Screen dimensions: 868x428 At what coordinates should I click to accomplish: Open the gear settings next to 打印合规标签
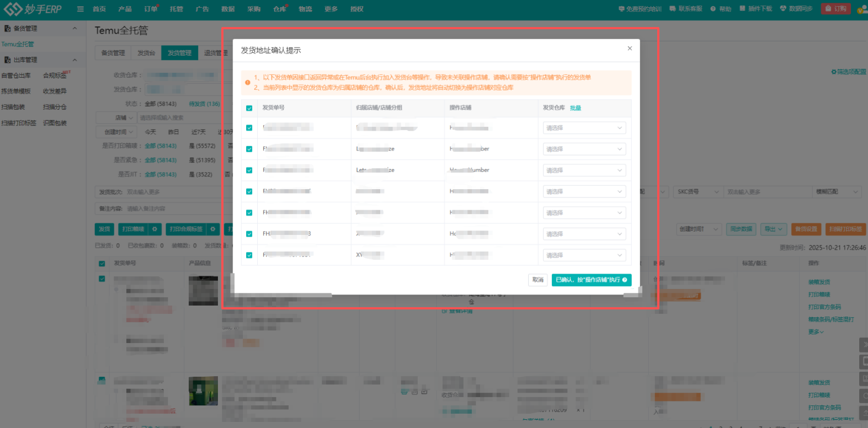(213, 229)
